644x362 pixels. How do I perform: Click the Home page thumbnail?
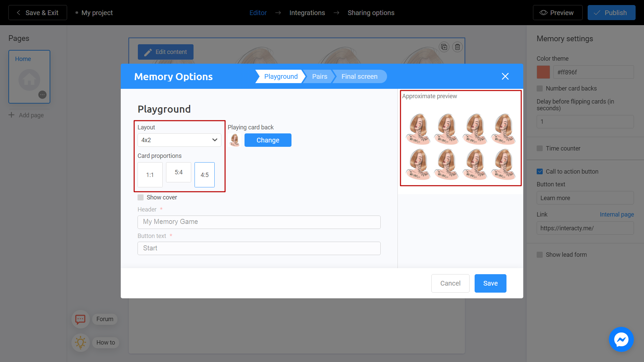point(30,77)
